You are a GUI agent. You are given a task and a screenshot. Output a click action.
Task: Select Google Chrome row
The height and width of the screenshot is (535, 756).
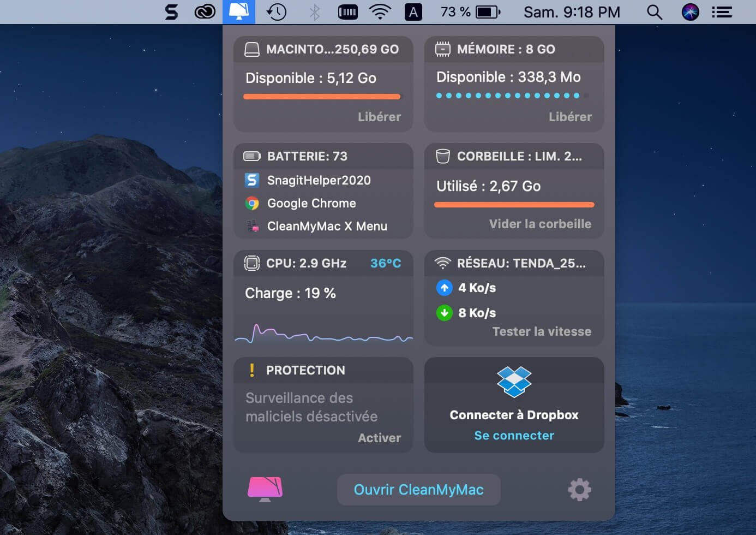point(323,203)
